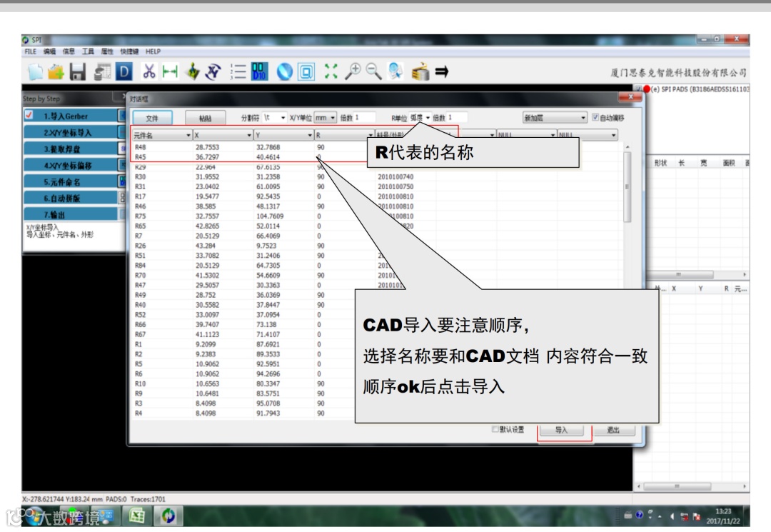Select step 6.自动拼版
Viewport: 771px width, 532px height.
click(x=71, y=198)
